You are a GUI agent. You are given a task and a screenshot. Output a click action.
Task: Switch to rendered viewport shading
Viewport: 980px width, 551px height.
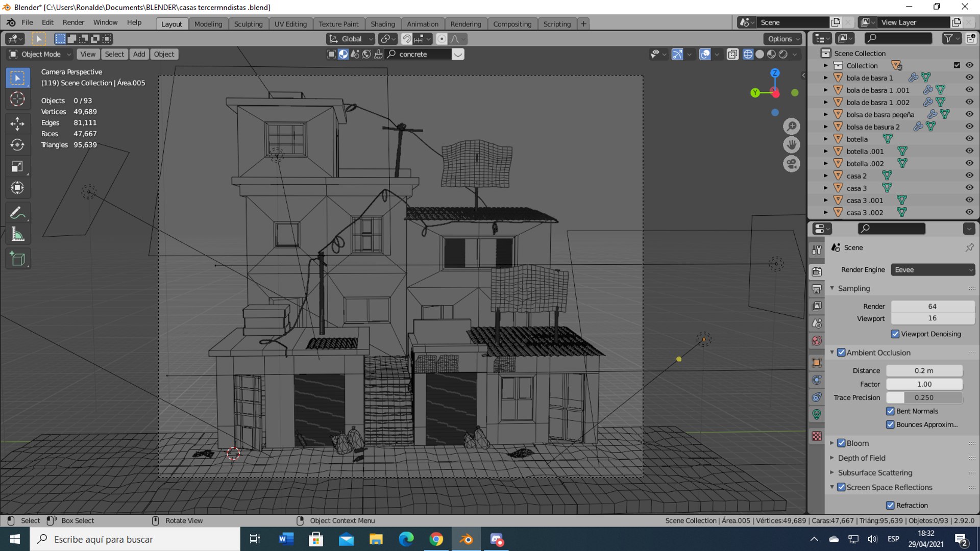tap(783, 54)
